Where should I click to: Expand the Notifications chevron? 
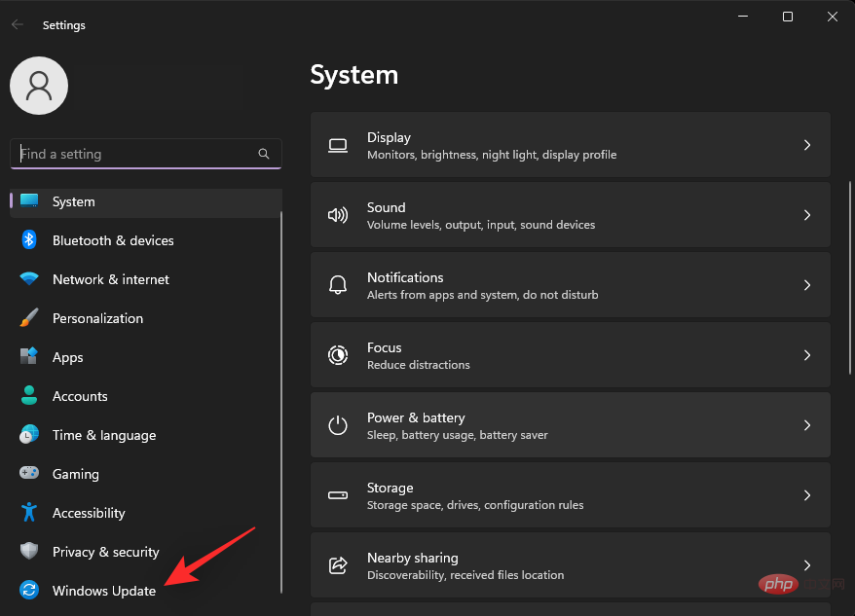(807, 284)
